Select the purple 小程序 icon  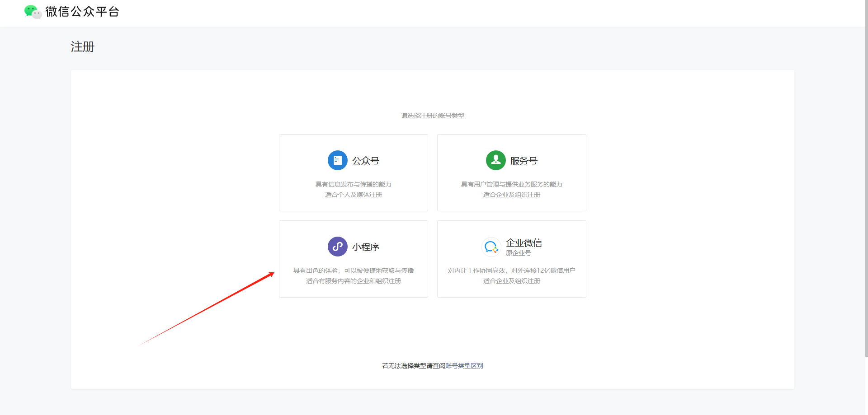coord(337,247)
